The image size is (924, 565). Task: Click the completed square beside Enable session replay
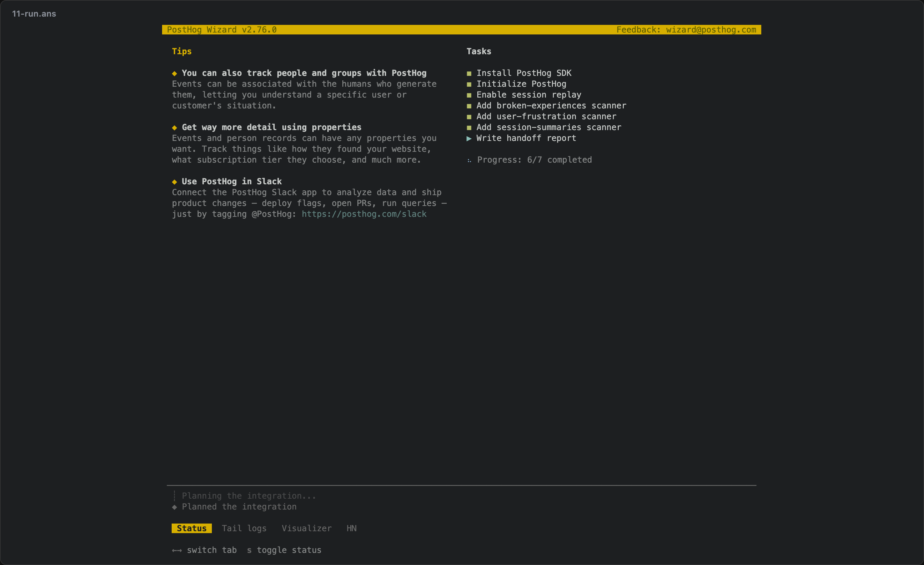coord(469,95)
